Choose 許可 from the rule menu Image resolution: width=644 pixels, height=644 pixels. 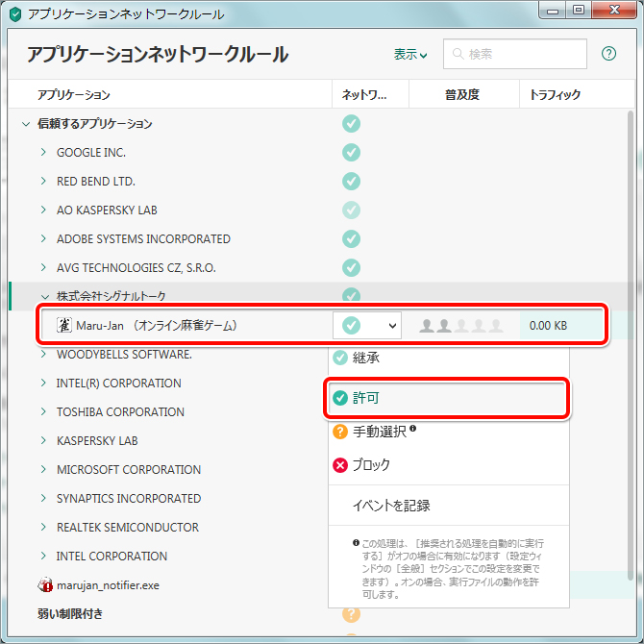point(449,398)
